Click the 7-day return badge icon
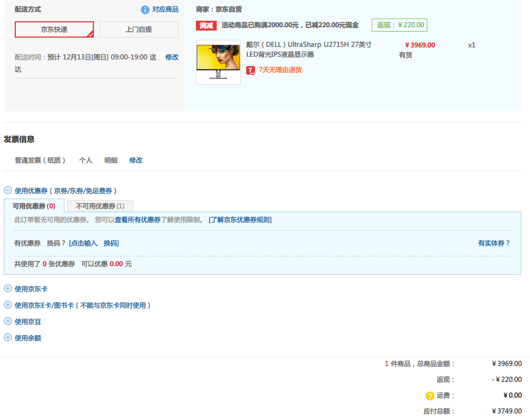The width and height of the screenshot is (530, 420). (251, 70)
